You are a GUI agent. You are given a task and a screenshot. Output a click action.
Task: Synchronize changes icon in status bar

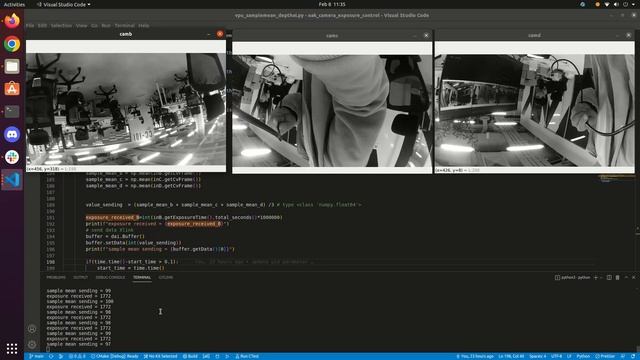[x=51, y=356]
